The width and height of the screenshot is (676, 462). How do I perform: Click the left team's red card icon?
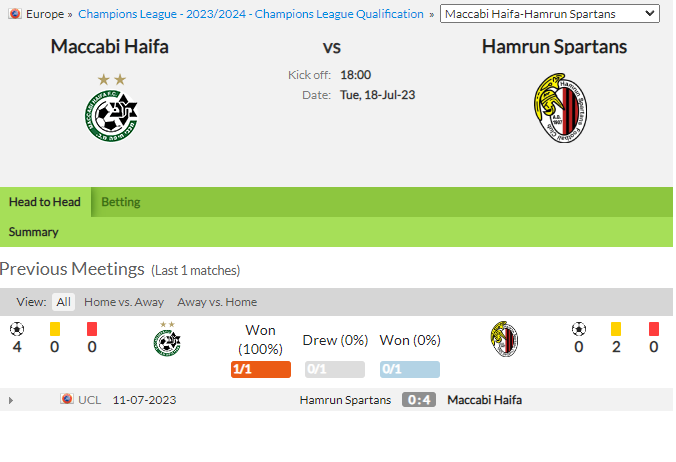pos(92,329)
